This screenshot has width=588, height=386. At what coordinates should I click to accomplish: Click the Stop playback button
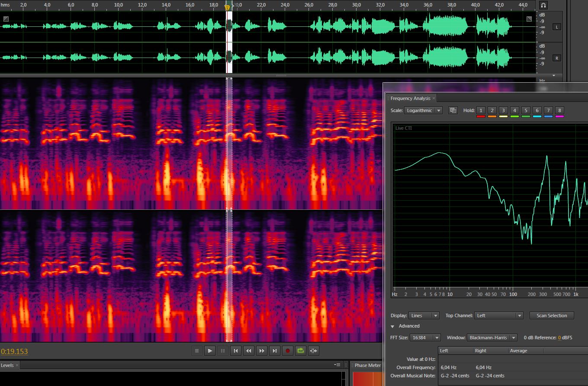point(197,351)
